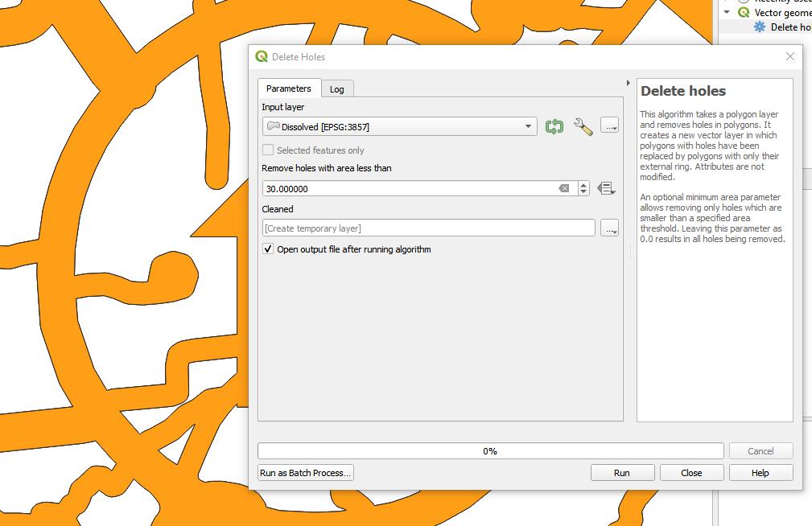Image resolution: width=812 pixels, height=526 pixels.
Task: Click the Remove holes with area less than label
Action: [x=326, y=168]
